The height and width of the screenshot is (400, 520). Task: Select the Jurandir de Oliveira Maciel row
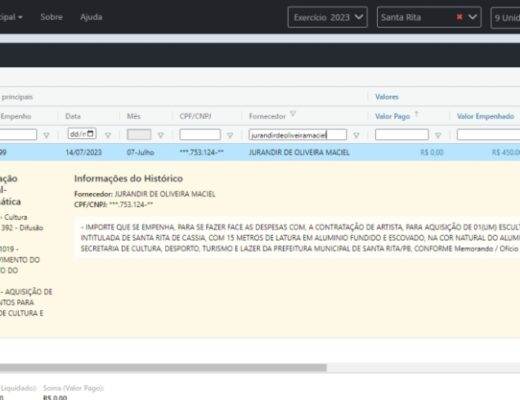260,152
